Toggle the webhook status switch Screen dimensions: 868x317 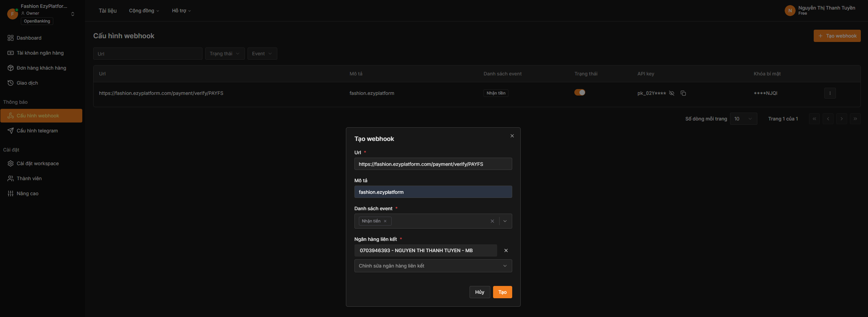coord(579,92)
